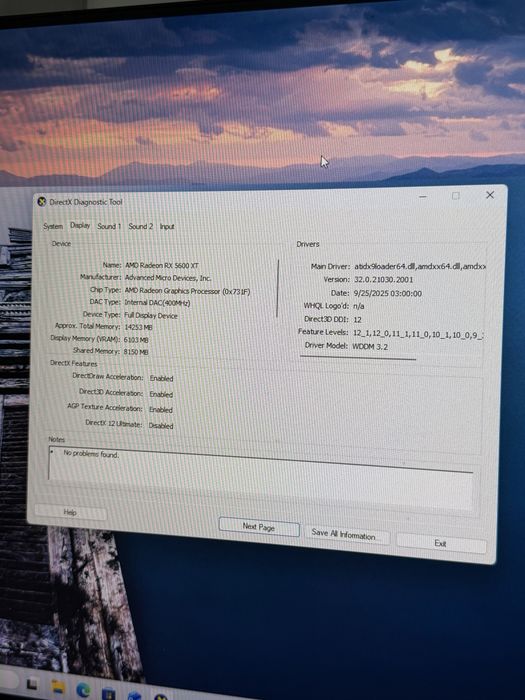Exit the diagnostic tool via Exit button
The image size is (525, 700).
[441, 544]
